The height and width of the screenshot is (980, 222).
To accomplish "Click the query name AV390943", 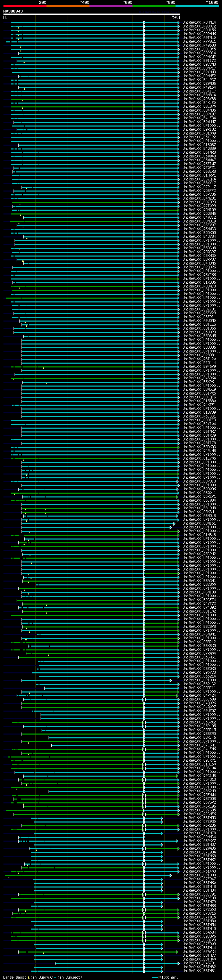I will pyautogui.click(x=13, y=11).
